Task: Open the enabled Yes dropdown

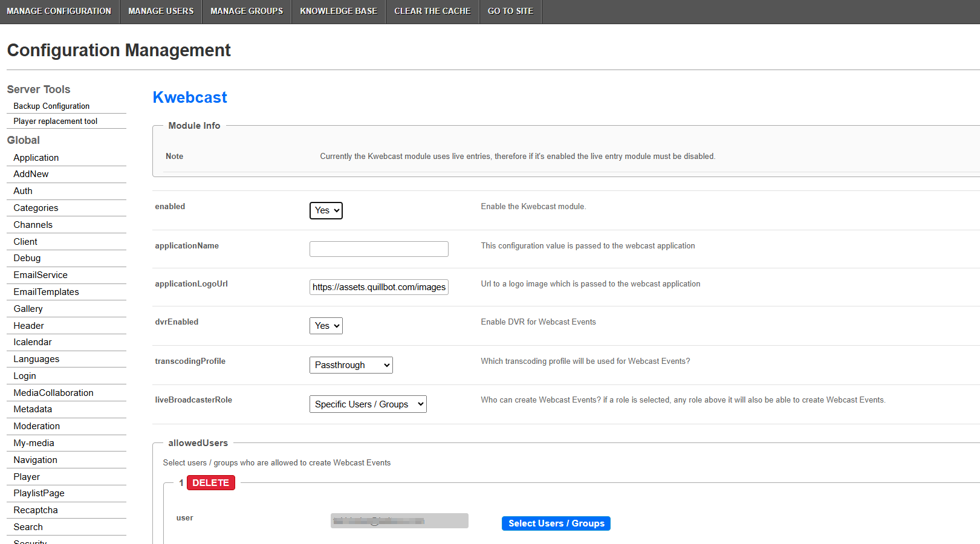Action: coord(326,210)
